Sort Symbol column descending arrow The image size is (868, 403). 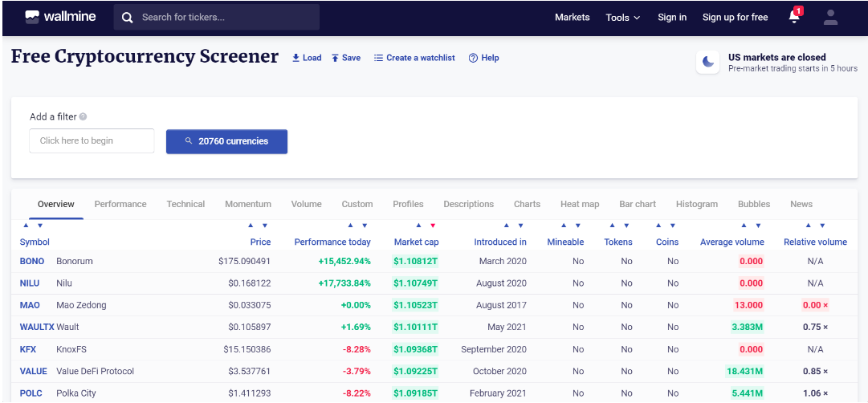click(40, 226)
